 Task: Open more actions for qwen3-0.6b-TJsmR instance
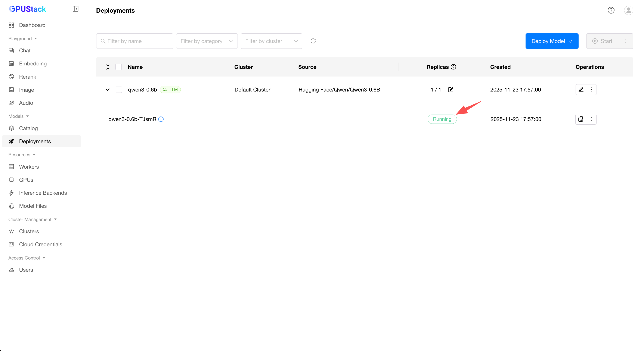pyautogui.click(x=591, y=119)
